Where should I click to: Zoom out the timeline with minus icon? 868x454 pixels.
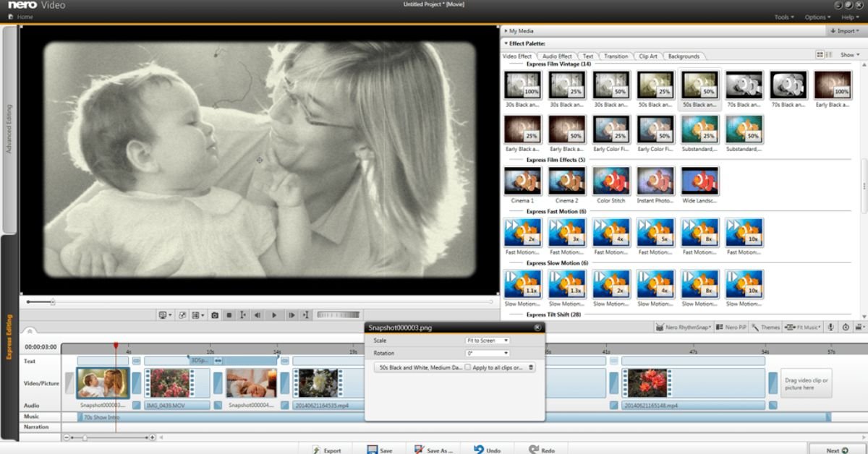point(67,437)
